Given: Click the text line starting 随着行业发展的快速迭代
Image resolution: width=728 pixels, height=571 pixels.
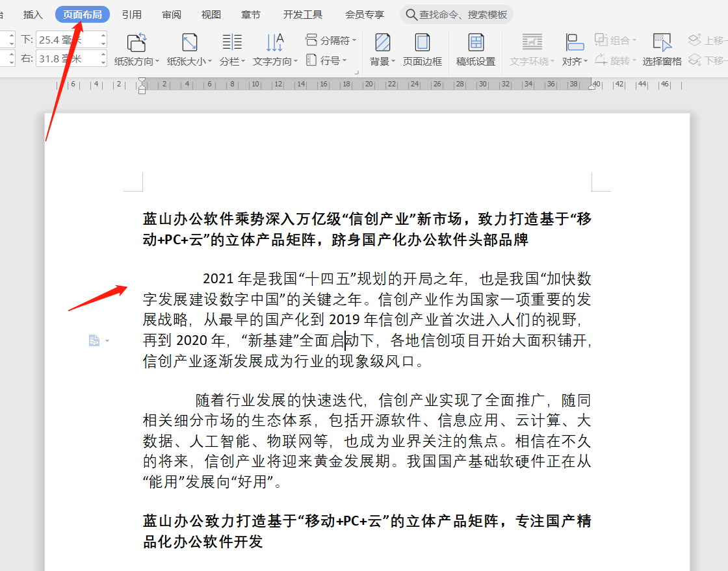Looking at the screenshot, I should click(x=393, y=400).
